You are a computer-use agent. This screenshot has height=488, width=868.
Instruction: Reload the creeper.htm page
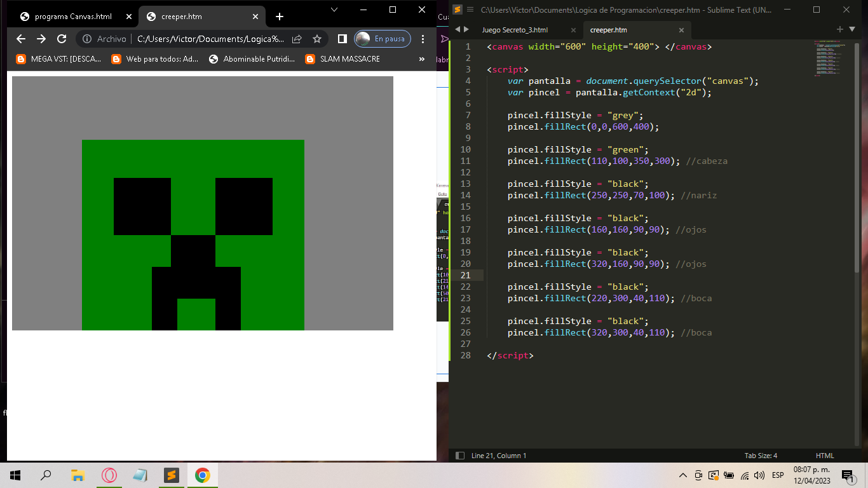click(x=62, y=39)
